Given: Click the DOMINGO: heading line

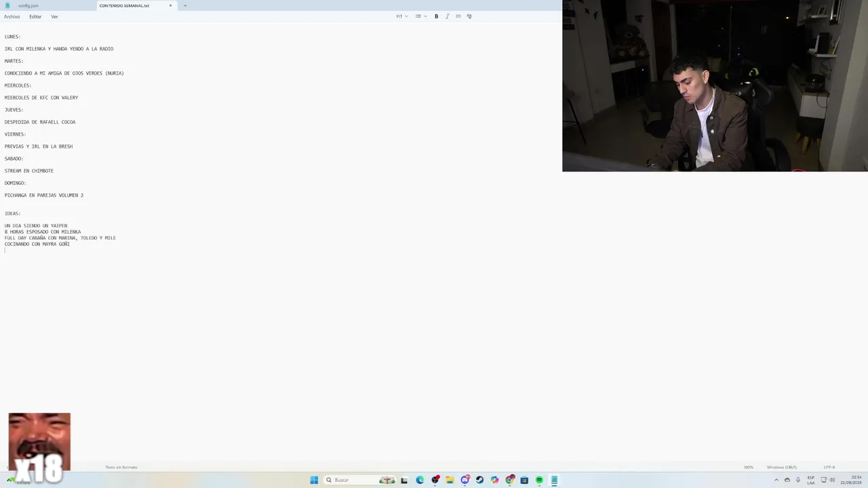Looking at the screenshot, I should [16, 183].
